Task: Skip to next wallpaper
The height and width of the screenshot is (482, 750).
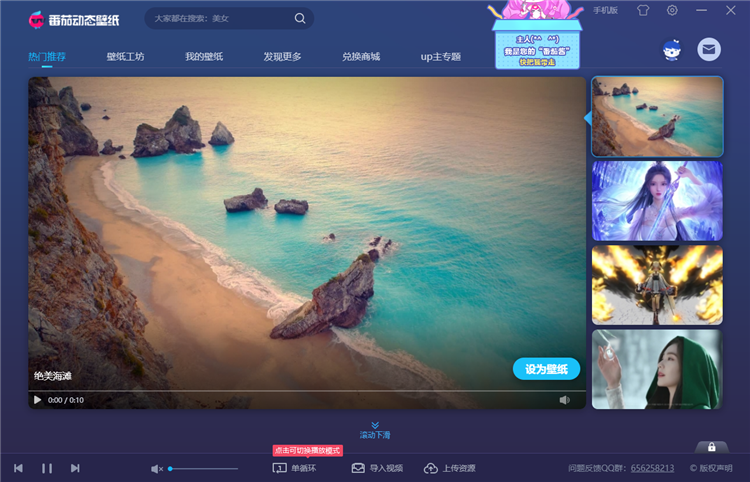Action: click(75, 468)
